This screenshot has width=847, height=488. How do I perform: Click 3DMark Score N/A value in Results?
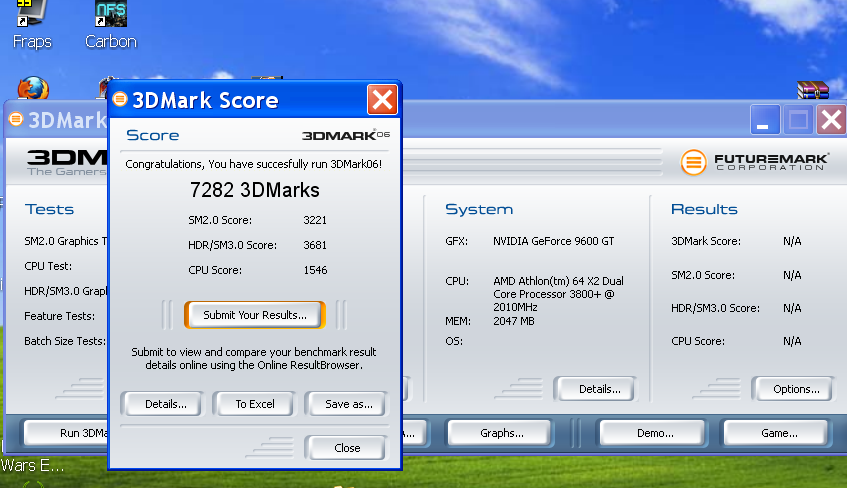coord(792,241)
